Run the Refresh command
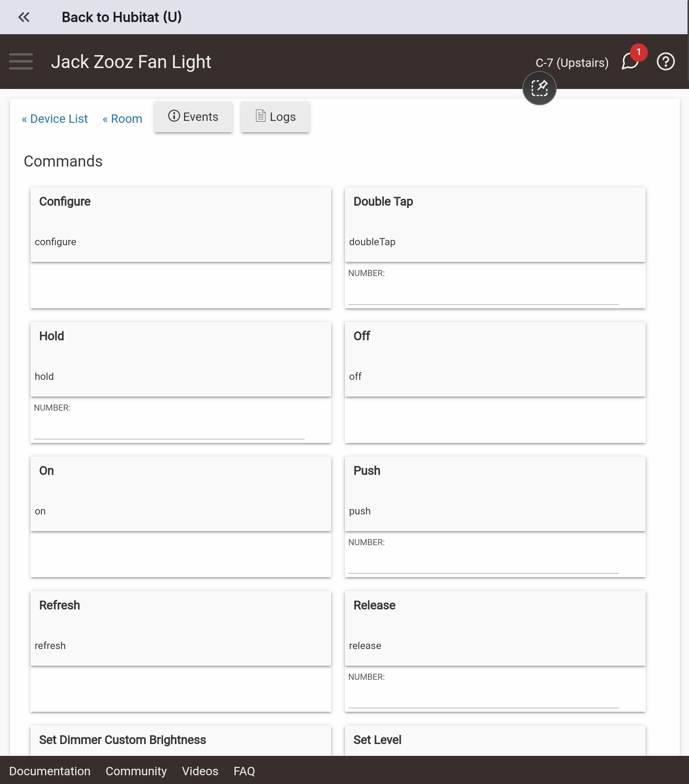689x784 pixels. click(181, 628)
